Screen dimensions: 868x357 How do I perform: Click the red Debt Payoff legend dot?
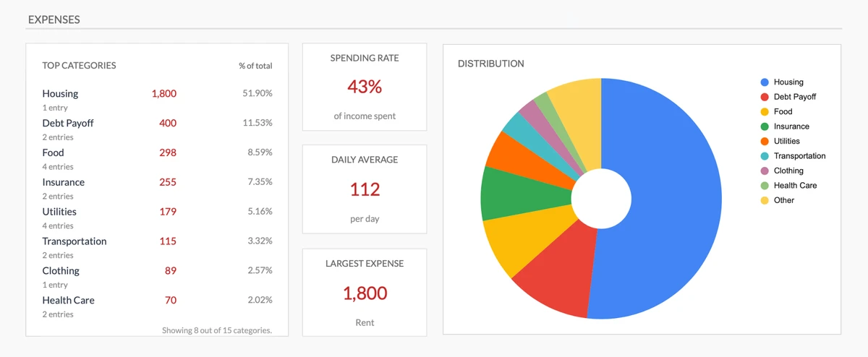click(x=765, y=97)
